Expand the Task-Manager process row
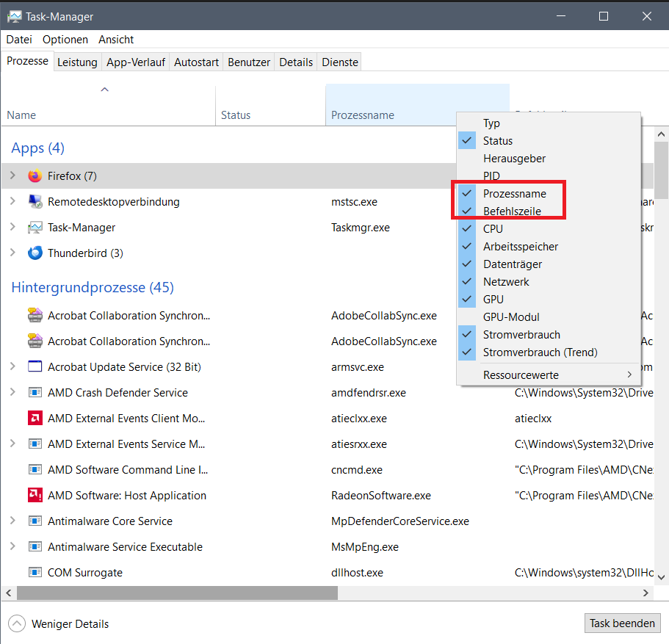The image size is (669, 644). [x=12, y=227]
